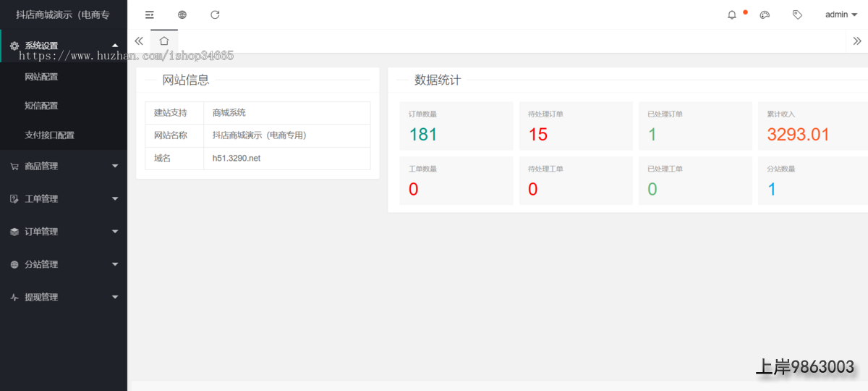
Task: Click the sidebar collapse menu icon
Action: coord(150,14)
